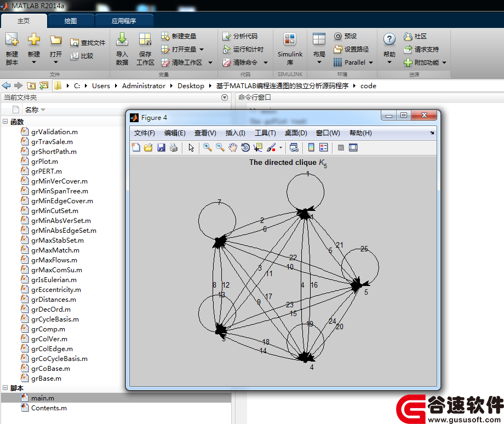Click 社区 (Community) icon
The width and height of the screenshot is (504, 424).
click(x=408, y=36)
